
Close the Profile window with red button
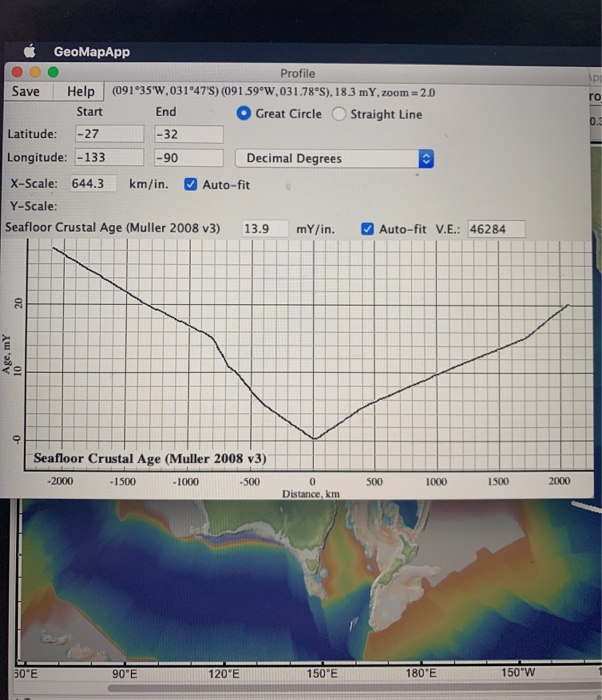coord(17,72)
